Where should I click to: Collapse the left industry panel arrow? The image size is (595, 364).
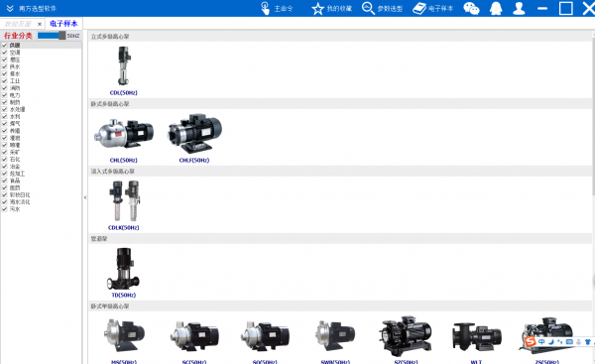[85, 197]
